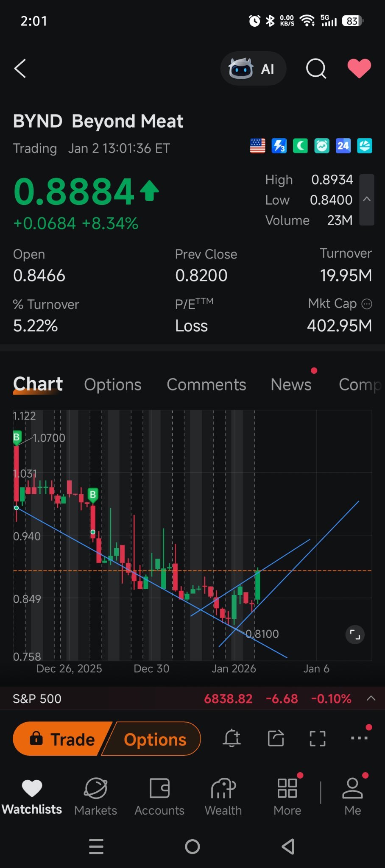Open the partially visible Comp tab
This screenshot has height=868, width=385.
(x=360, y=384)
